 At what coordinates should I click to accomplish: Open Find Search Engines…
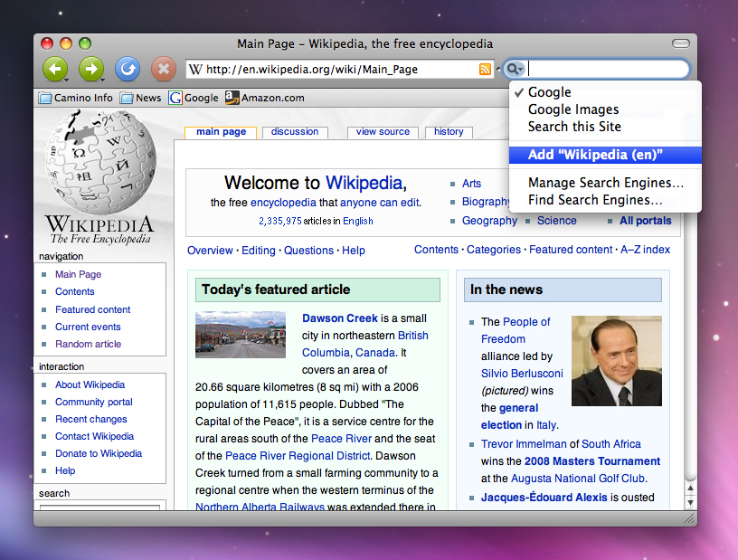point(605,200)
